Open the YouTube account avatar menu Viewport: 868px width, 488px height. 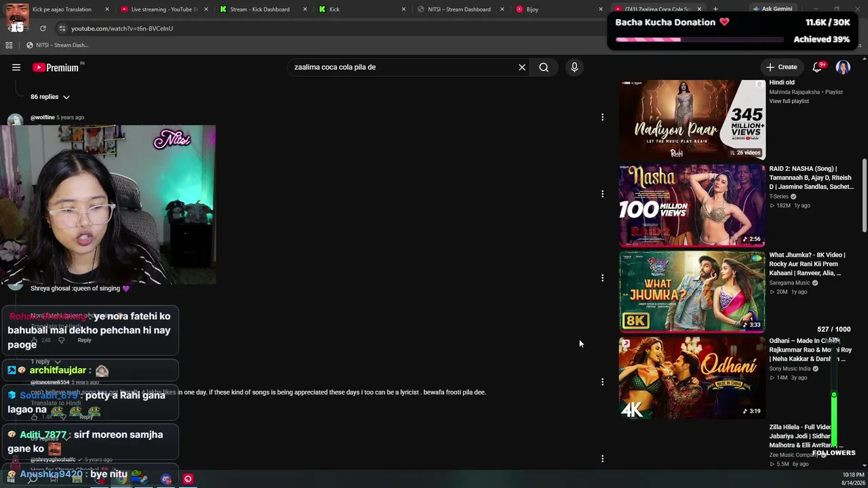pos(843,67)
